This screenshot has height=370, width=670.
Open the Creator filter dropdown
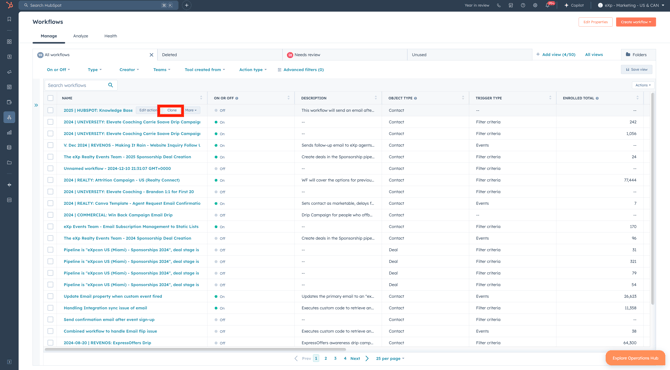pos(129,70)
